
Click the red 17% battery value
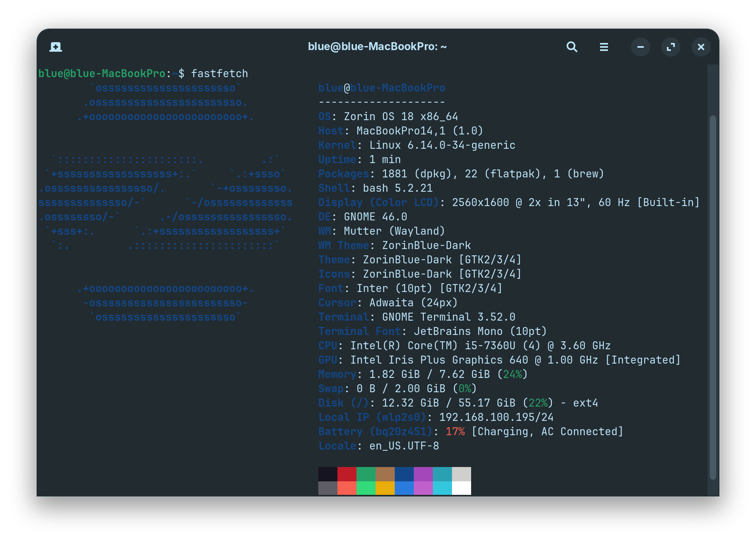pos(455,432)
